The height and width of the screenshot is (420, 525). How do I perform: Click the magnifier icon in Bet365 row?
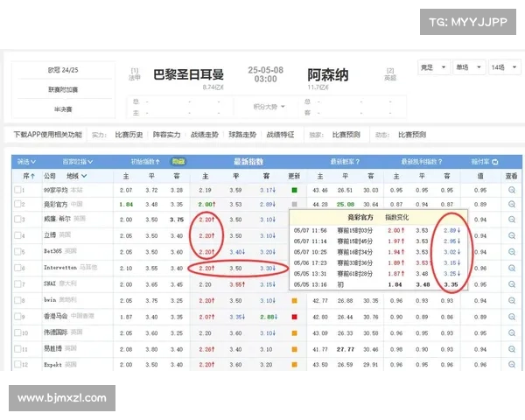tap(512, 251)
